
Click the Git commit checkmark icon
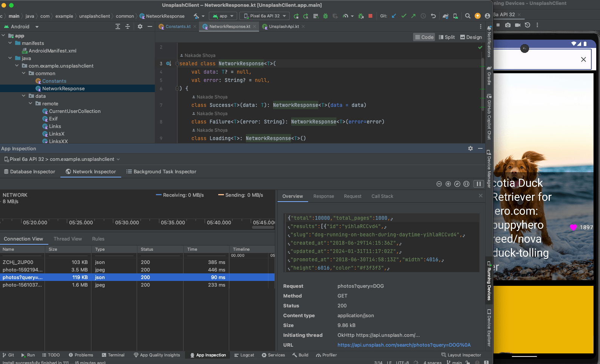pyautogui.click(x=404, y=16)
